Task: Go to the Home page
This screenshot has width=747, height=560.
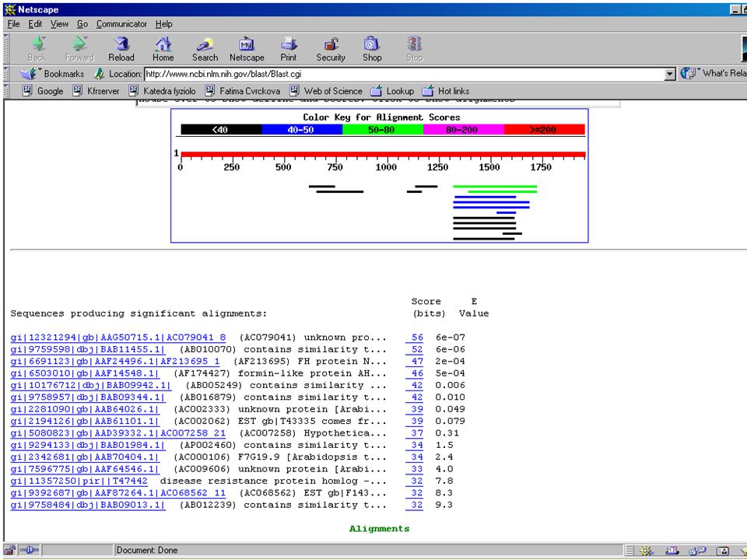Action: (163, 49)
